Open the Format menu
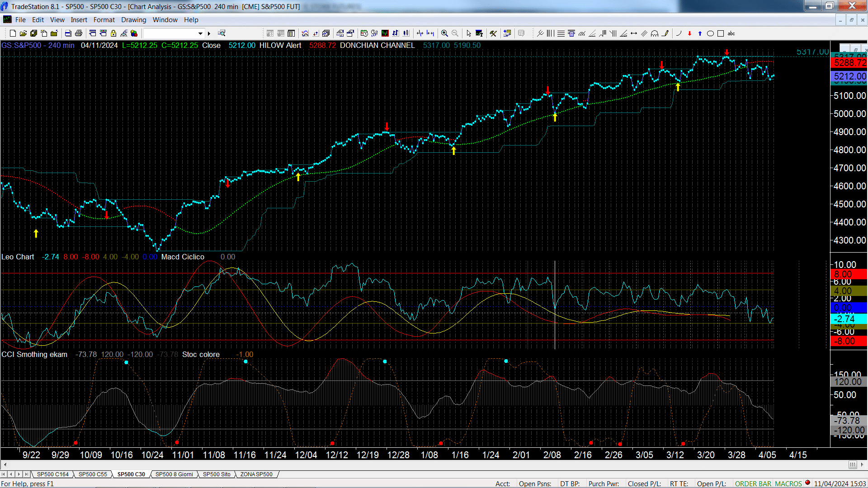The image size is (868, 488). point(104,20)
